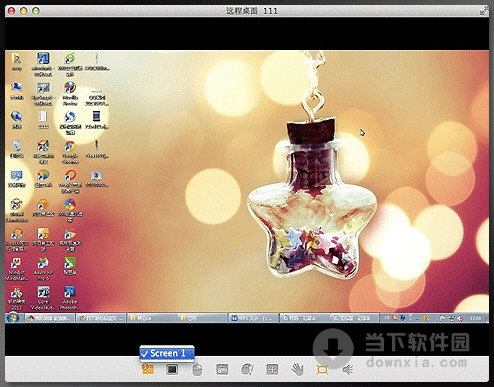Image resolution: width=494 pixels, height=387 pixels.
Task: Click the four-pane grid toolbar icon
Action: click(x=272, y=369)
